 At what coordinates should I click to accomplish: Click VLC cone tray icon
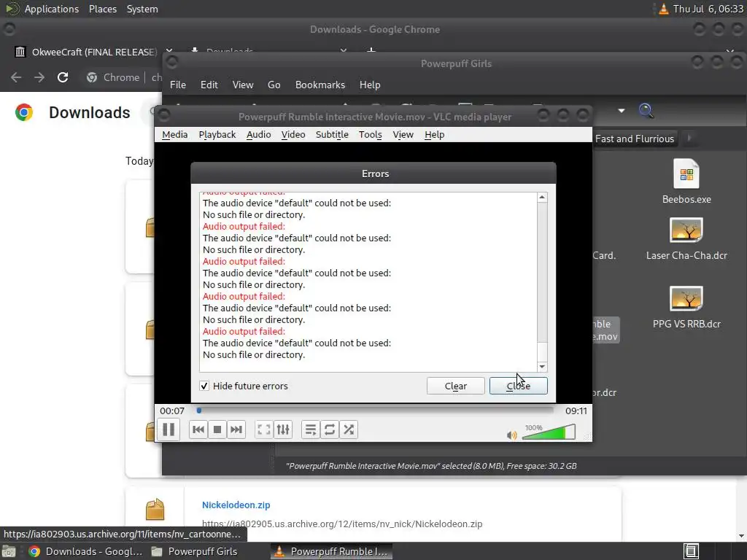tap(663, 9)
